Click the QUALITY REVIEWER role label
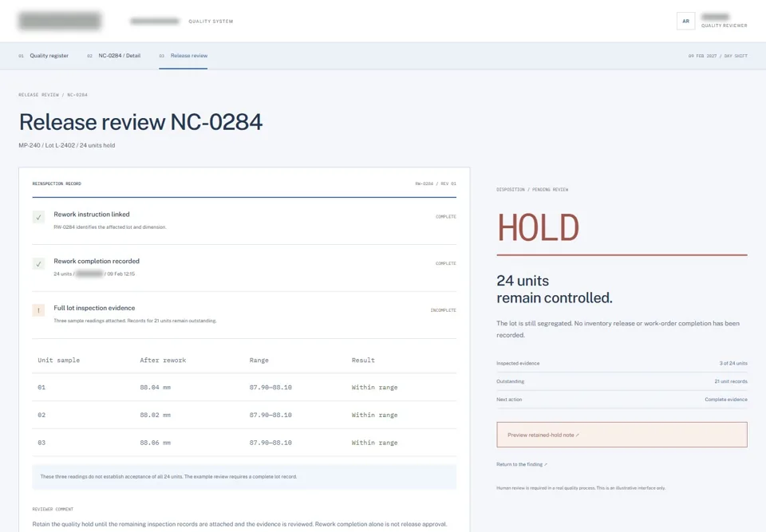The height and width of the screenshot is (532, 766). (x=724, y=26)
